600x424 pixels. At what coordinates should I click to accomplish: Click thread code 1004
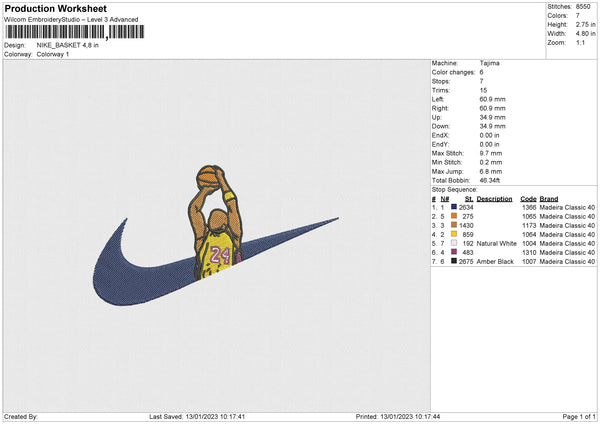coord(530,243)
